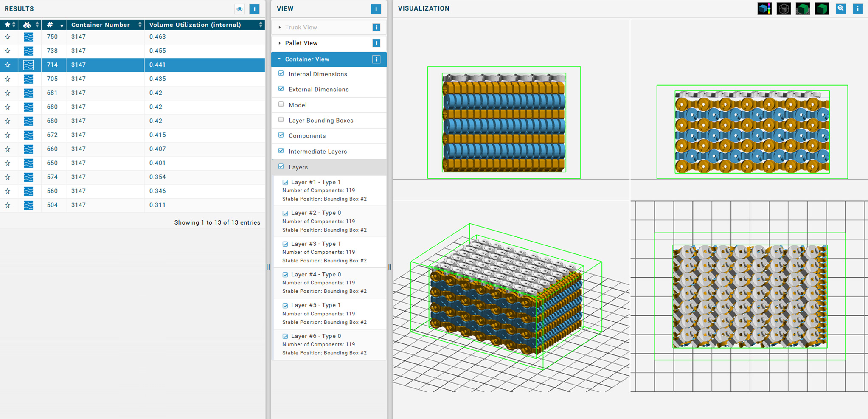Screen dimensions: 868x419
Task: Uncheck the Layers checkbox
Action: pos(281,166)
